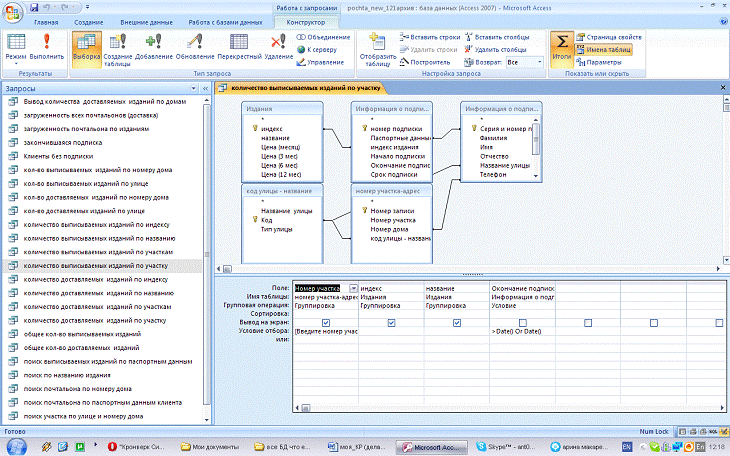The width and height of the screenshot is (730, 456).
Task: Open the Возврат dropdown list
Action: click(x=537, y=62)
